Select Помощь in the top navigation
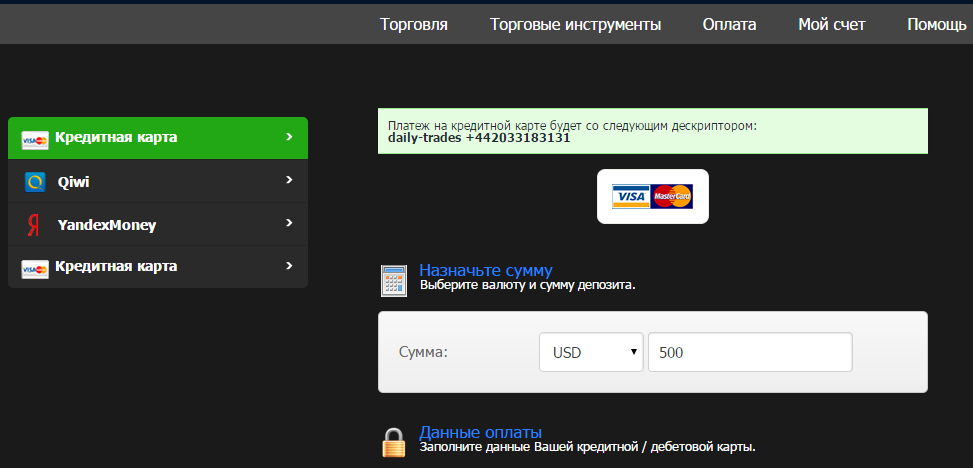This screenshot has width=973, height=468. [x=936, y=25]
